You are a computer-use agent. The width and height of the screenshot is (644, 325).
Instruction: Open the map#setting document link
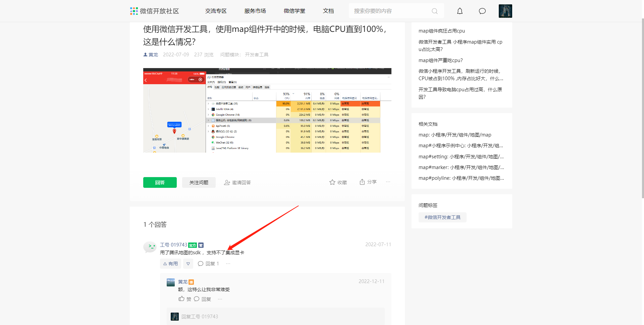click(461, 157)
